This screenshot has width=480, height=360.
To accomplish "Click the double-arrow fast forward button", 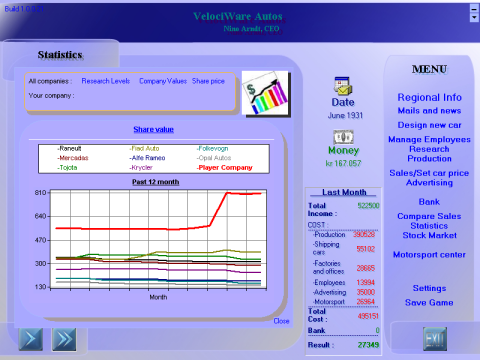I will point(64,339).
